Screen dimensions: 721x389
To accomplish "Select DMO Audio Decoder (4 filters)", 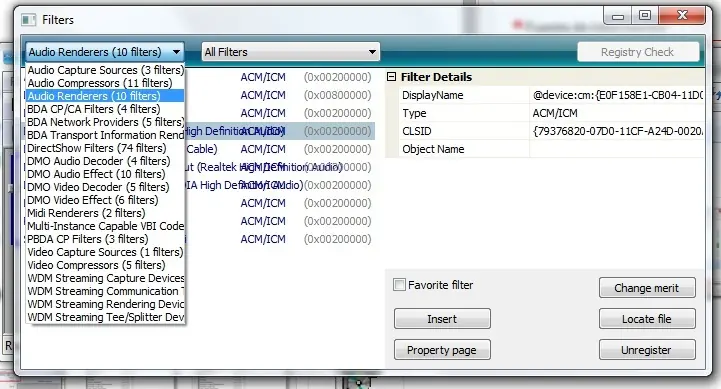I will 105,161.
